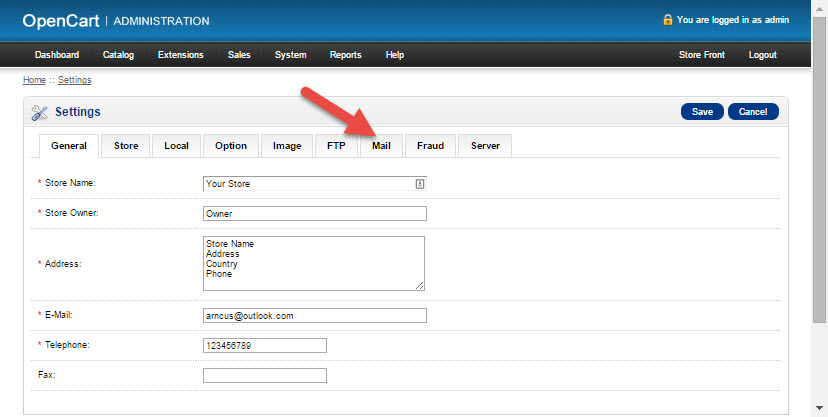Click the scrollbar down arrow
828x417 pixels.
click(x=819, y=407)
